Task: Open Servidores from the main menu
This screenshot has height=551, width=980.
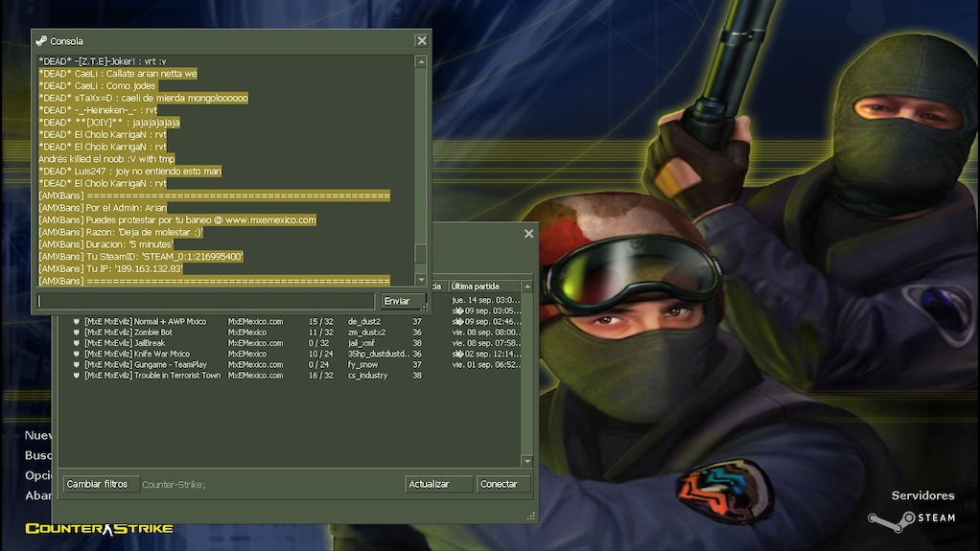Action: point(922,495)
